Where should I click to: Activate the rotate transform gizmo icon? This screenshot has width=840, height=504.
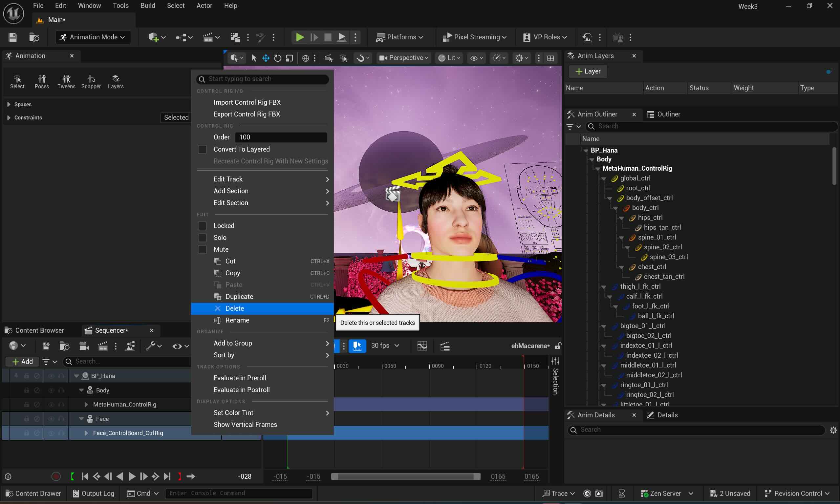point(277,58)
